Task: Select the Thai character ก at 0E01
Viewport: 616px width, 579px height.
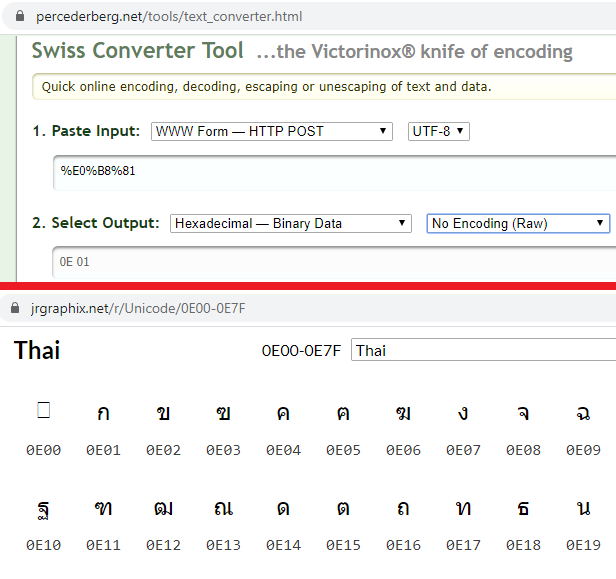Action: pyautogui.click(x=103, y=414)
